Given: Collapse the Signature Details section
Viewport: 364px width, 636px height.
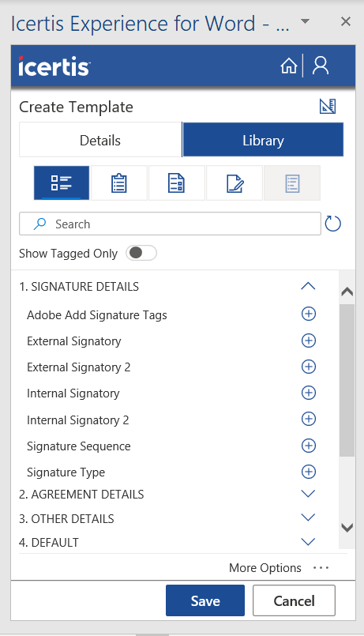Looking at the screenshot, I should (308, 286).
